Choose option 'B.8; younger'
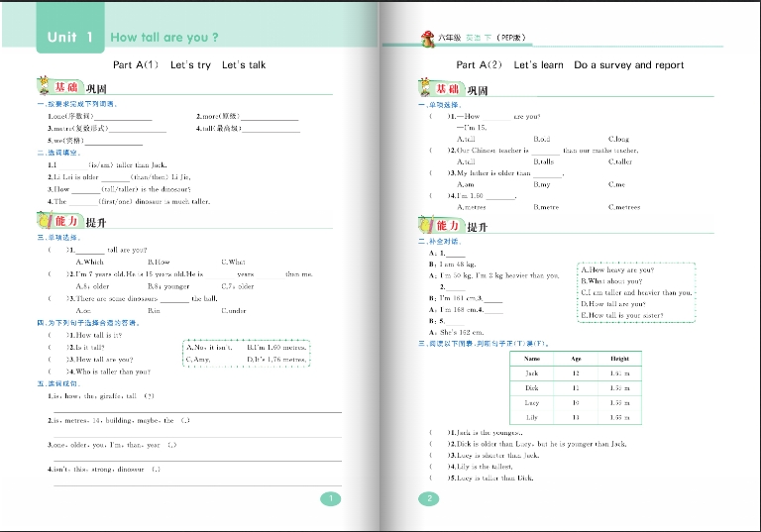 [168, 286]
